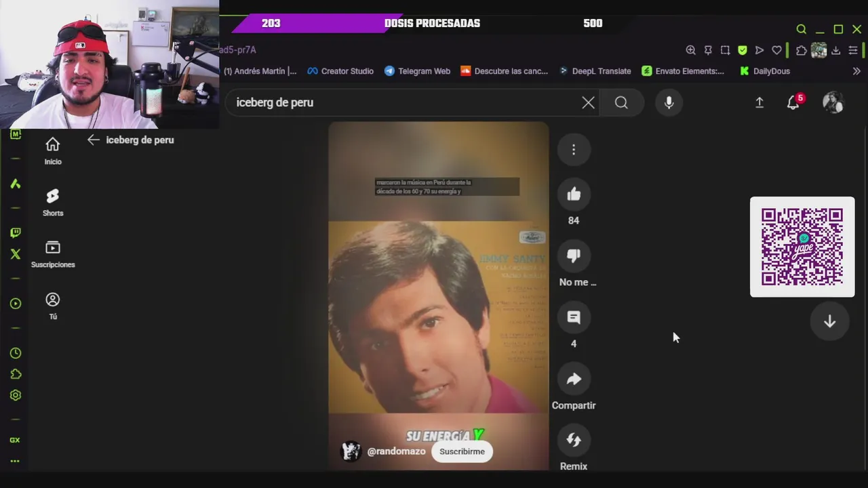868x488 pixels.
Task: Click the pin icon in address bar
Action: pyautogui.click(x=708, y=50)
